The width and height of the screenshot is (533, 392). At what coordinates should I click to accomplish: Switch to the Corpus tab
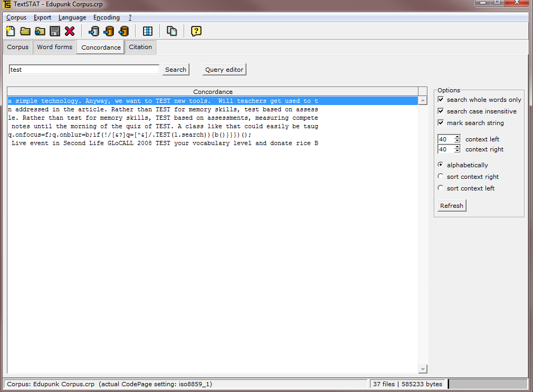point(17,47)
